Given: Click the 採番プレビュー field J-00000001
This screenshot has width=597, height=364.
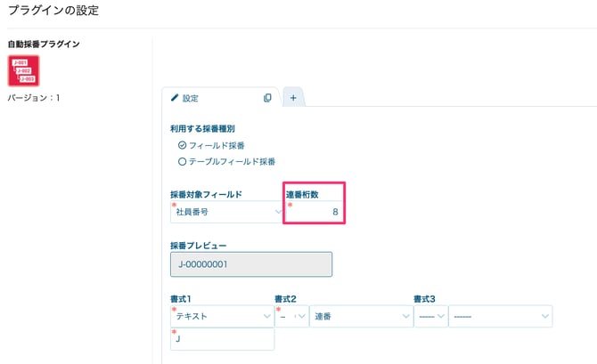Looking at the screenshot, I should click(250, 264).
